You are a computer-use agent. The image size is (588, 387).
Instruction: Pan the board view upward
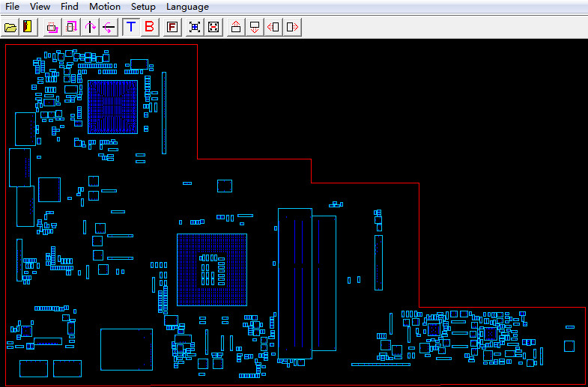pos(236,27)
